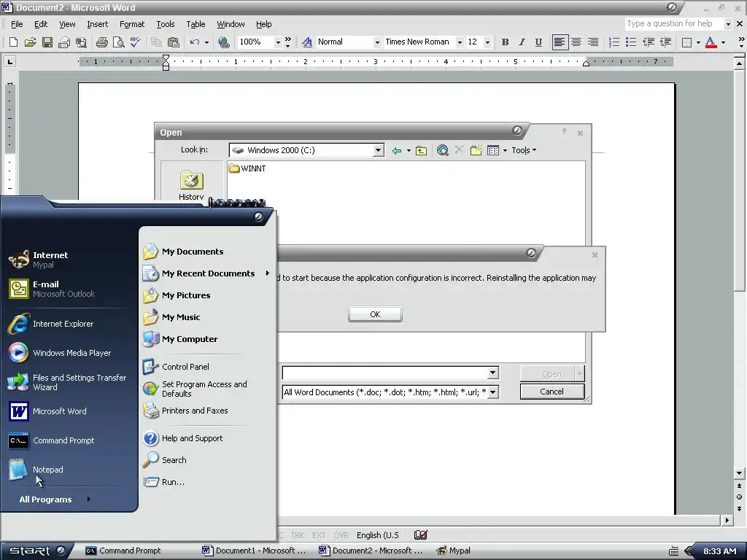The image size is (747, 560).
Task: Toggle Underline formatting
Action: (x=538, y=42)
